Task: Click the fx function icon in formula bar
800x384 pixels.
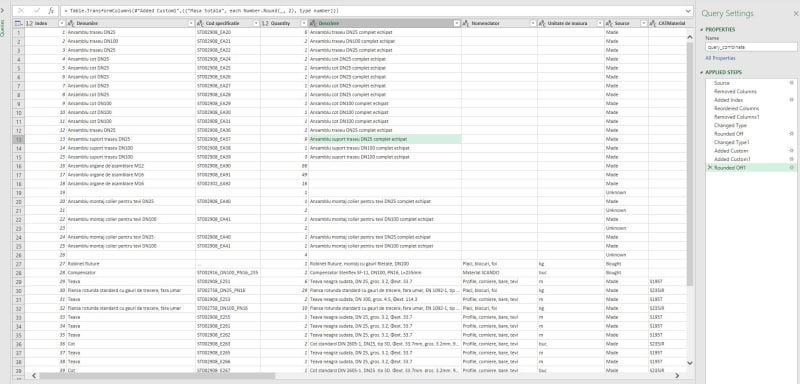Action: pyautogui.click(x=51, y=10)
